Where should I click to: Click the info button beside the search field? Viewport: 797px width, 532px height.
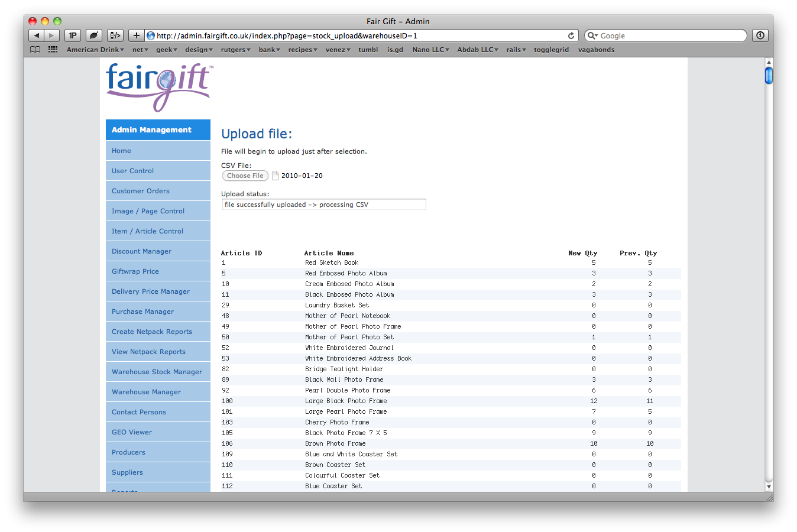point(760,35)
